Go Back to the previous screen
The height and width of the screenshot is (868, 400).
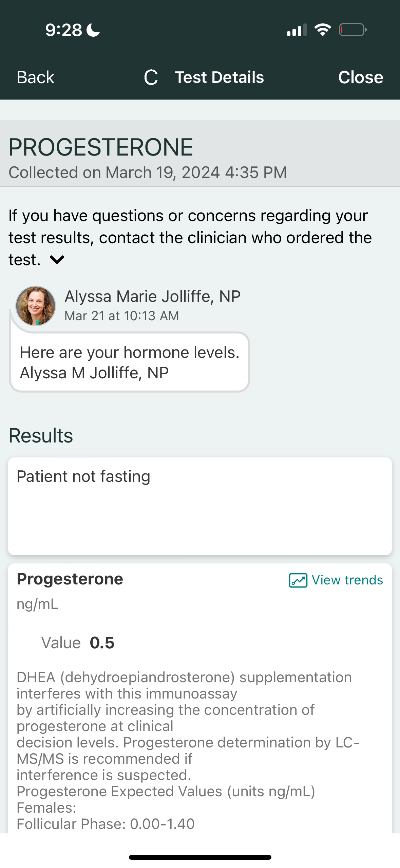[x=36, y=77]
